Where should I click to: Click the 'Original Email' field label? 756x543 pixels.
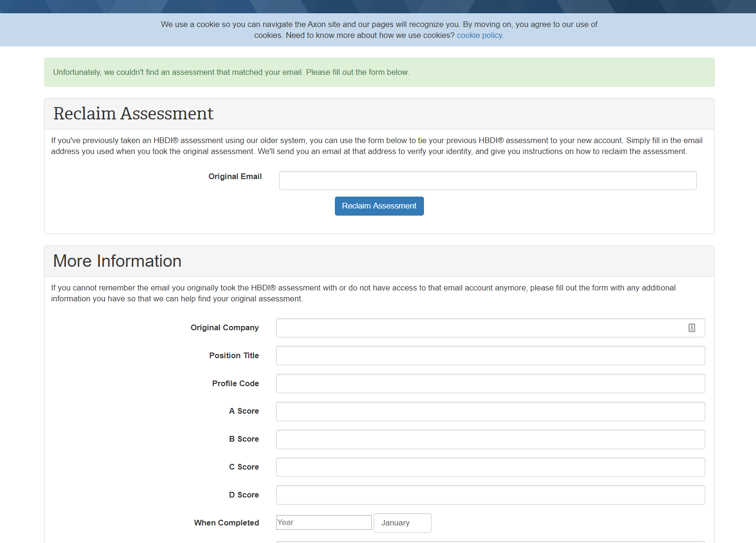click(x=235, y=177)
